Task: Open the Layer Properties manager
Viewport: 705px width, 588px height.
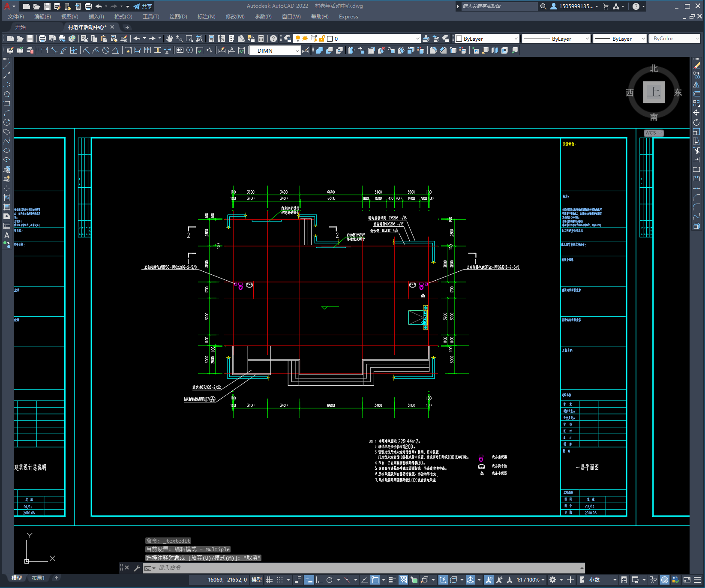Action: (288, 39)
